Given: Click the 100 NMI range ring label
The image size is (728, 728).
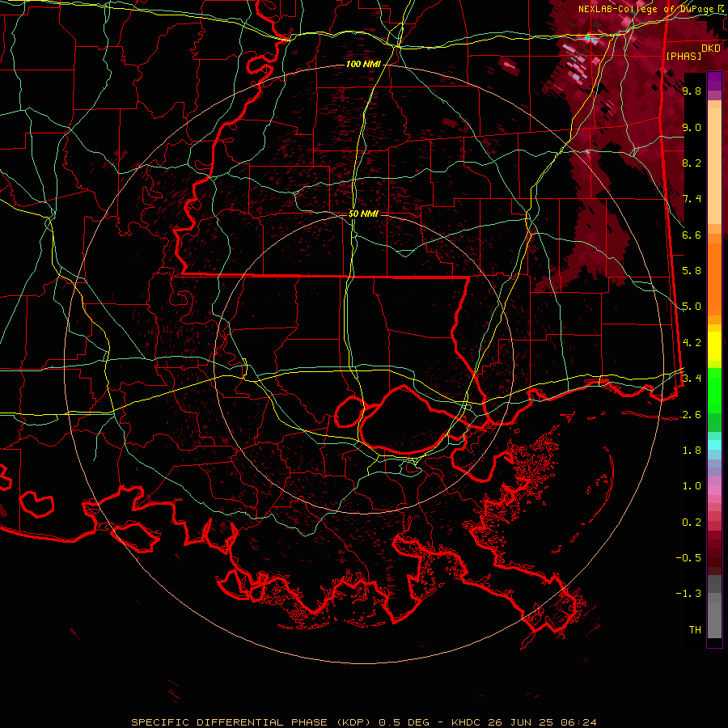Looking at the screenshot, I should point(362,64).
